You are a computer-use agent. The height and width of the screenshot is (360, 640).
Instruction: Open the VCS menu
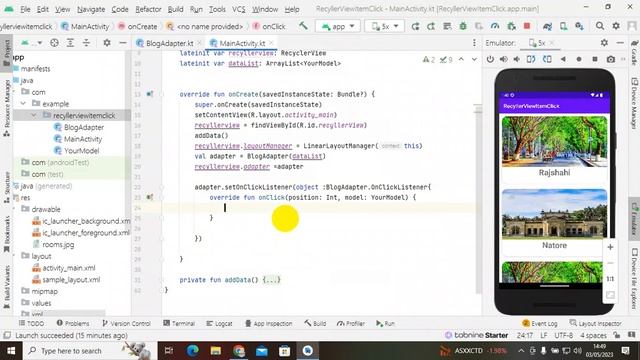tap(239, 9)
